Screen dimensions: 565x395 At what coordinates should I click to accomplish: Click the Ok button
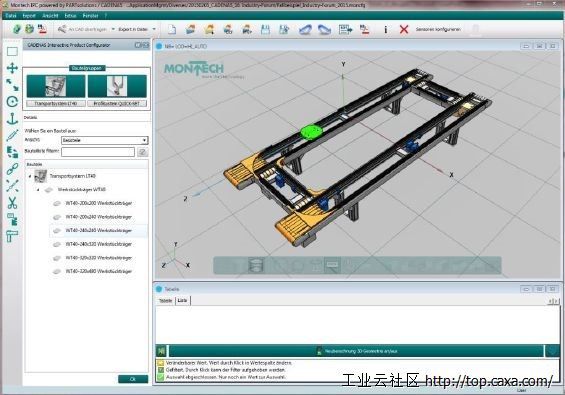pos(133,379)
